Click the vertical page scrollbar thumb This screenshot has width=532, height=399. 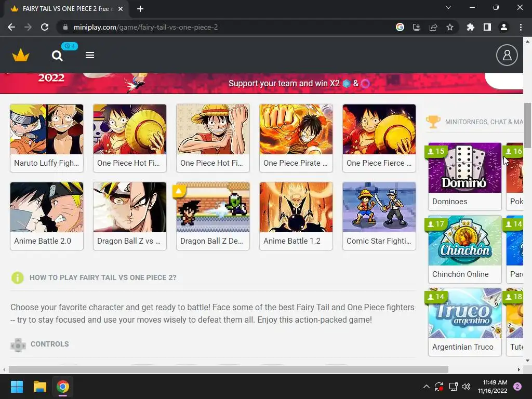click(x=528, y=126)
